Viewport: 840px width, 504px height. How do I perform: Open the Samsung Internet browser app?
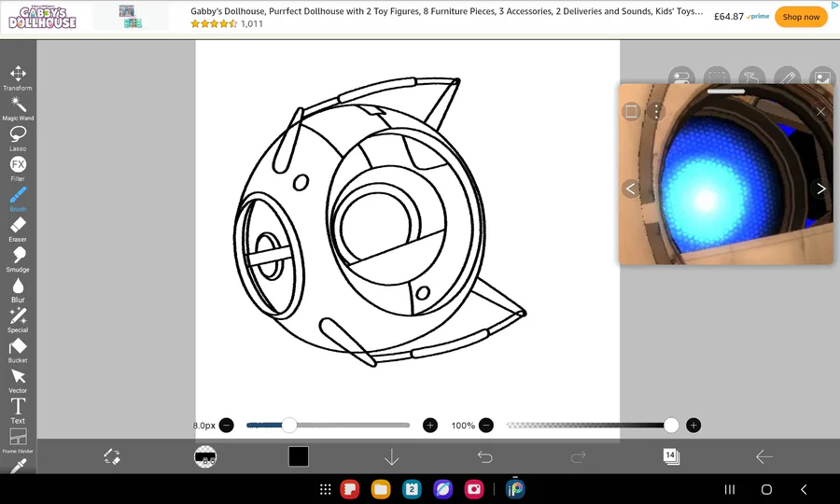pyautogui.click(x=443, y=489)
